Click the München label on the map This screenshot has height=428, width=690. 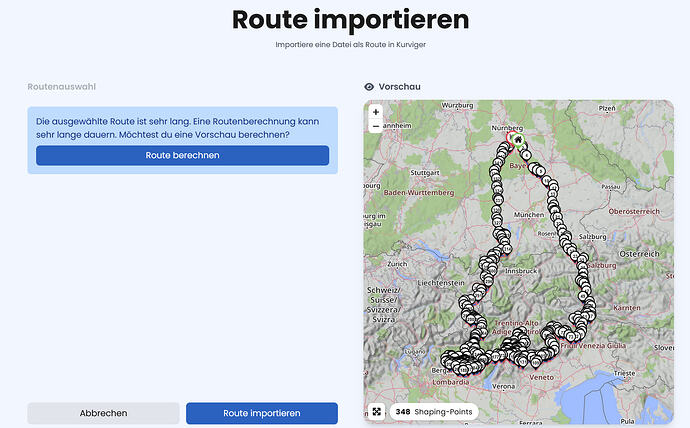531,214
